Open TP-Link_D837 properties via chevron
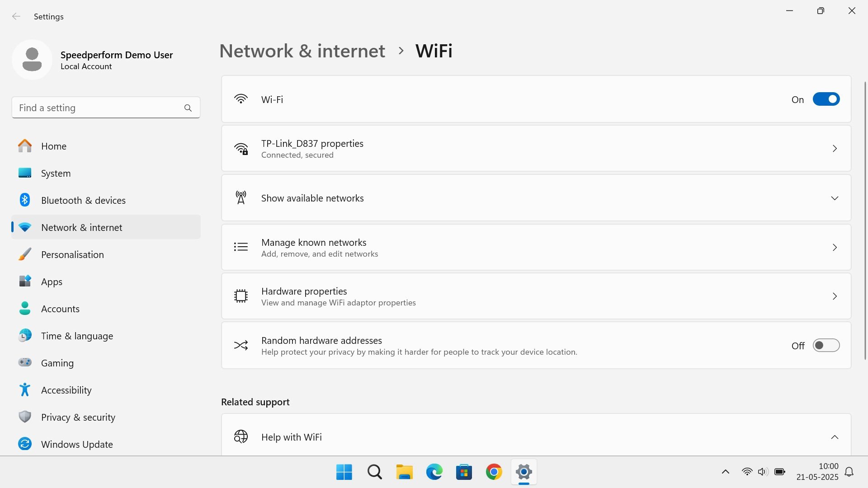868x488 pixels. [835, 148]
